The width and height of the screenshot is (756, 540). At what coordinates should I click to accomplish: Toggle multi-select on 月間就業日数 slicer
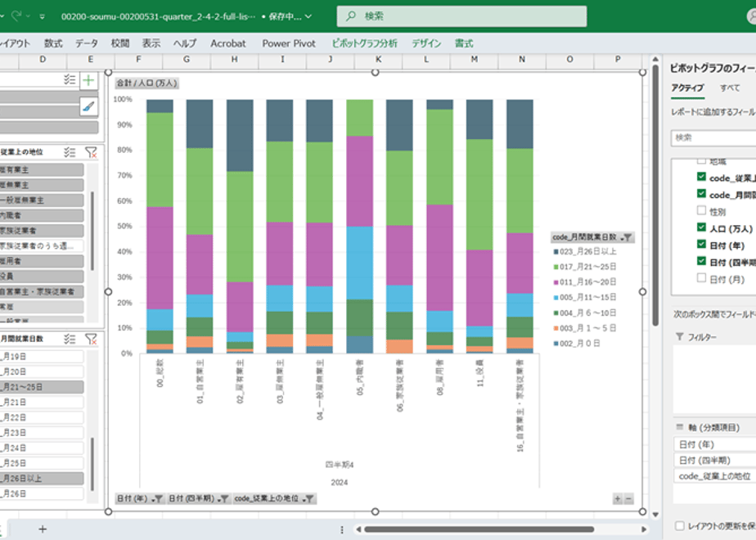pyautogui.click(x=70, y=339)
